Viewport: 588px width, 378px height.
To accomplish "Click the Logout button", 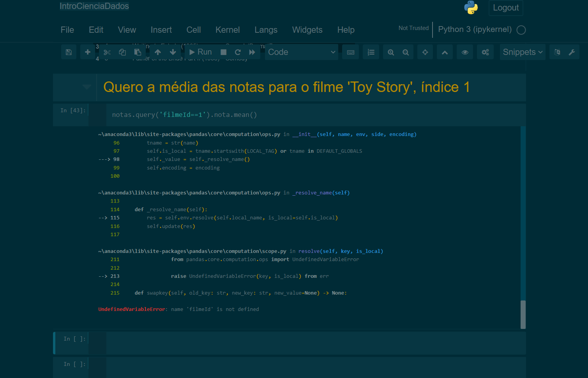I will 506,8.
